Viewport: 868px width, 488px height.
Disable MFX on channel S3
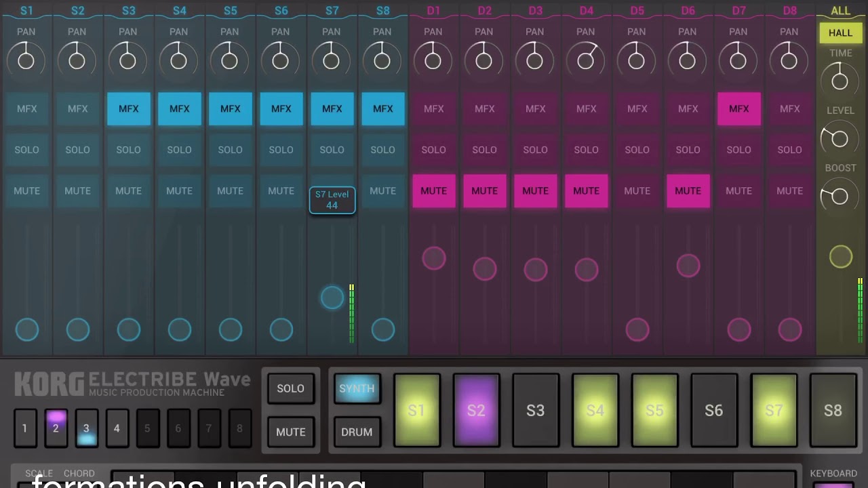click(128, 109)
